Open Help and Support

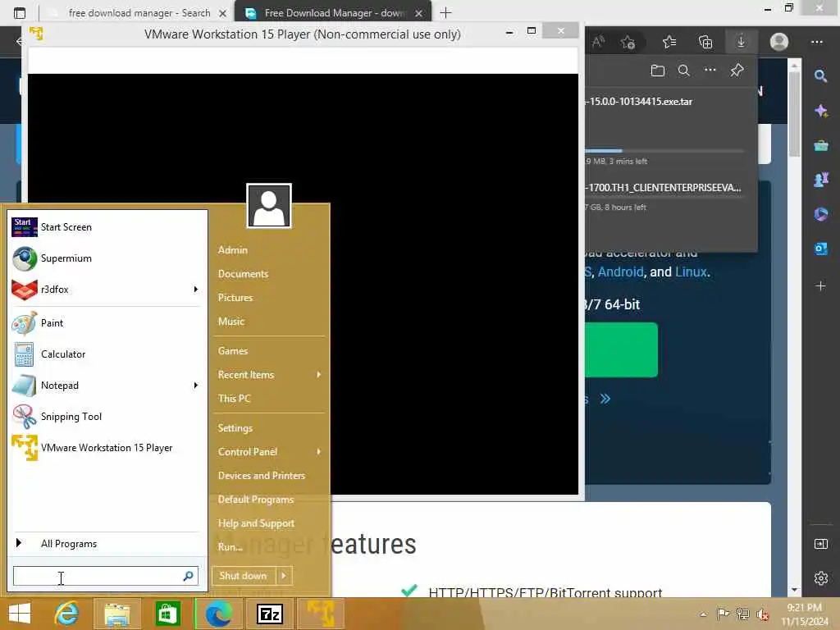point(256,523)
